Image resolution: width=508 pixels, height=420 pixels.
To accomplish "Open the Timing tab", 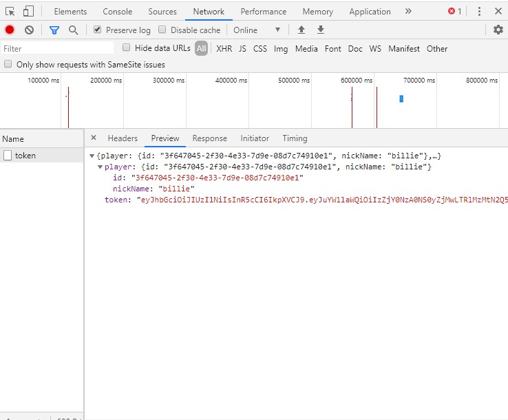I will click(x=295, y=138).
